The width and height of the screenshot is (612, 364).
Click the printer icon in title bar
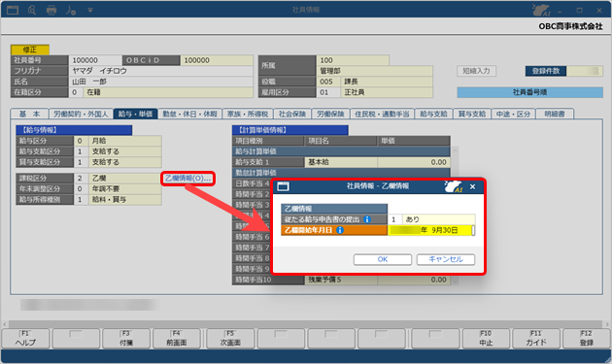[51, 10]
